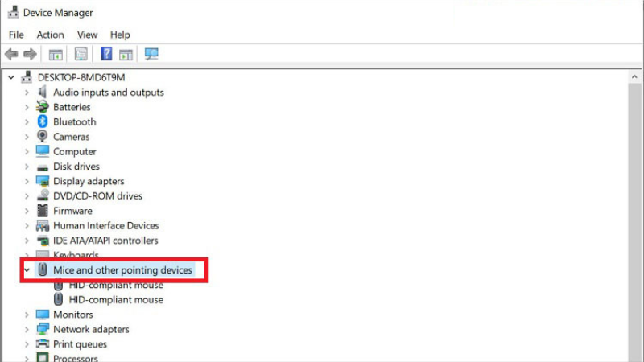This screenshot has height=362, width=644.
Task: Expand the Monitors chevron
Action: pyautogui.click(x=27, y=315)
